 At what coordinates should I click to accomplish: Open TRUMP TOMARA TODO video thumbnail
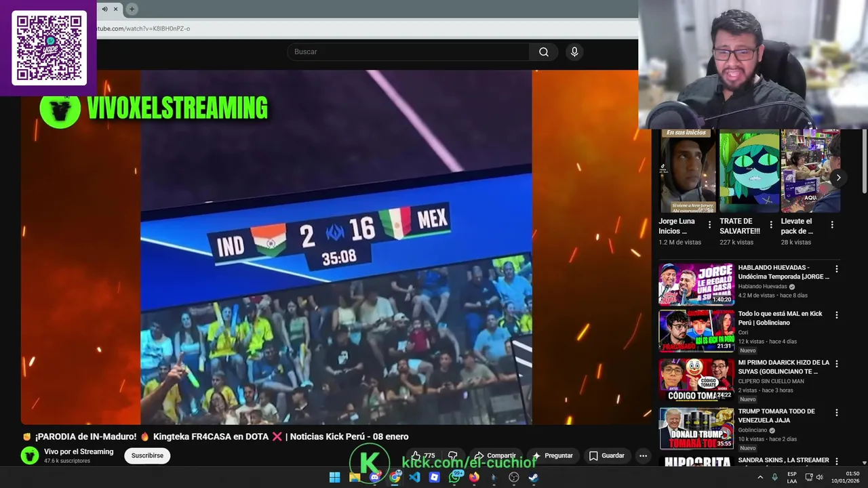tap(696, 429)
